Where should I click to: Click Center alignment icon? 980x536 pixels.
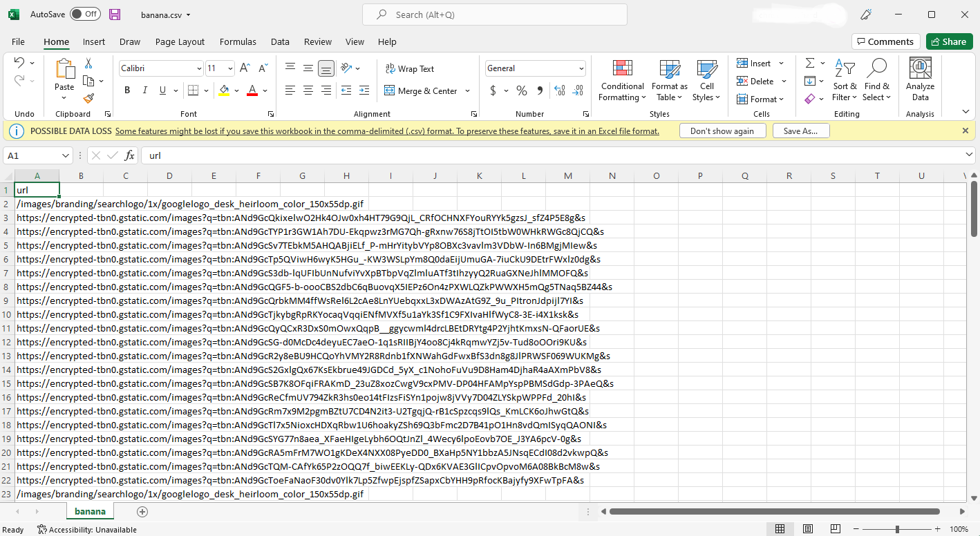click(x=308, y=90)
